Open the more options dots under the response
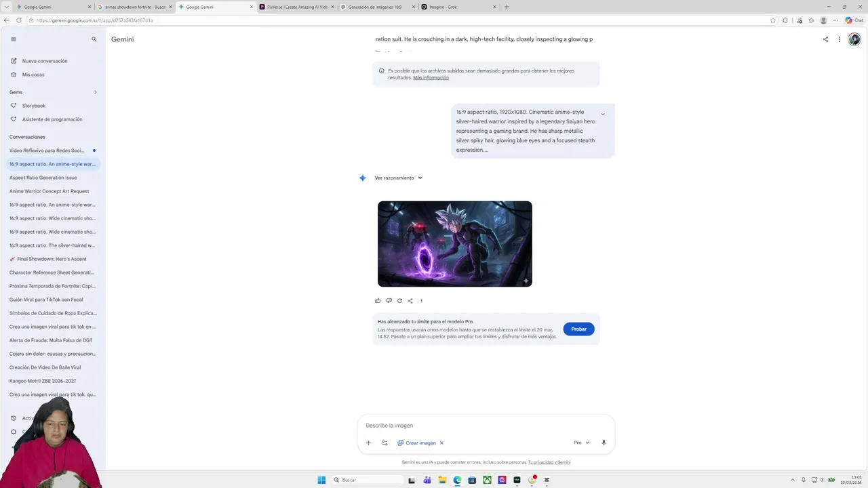Viewport: 868px width, 488px height. (421, 301)
